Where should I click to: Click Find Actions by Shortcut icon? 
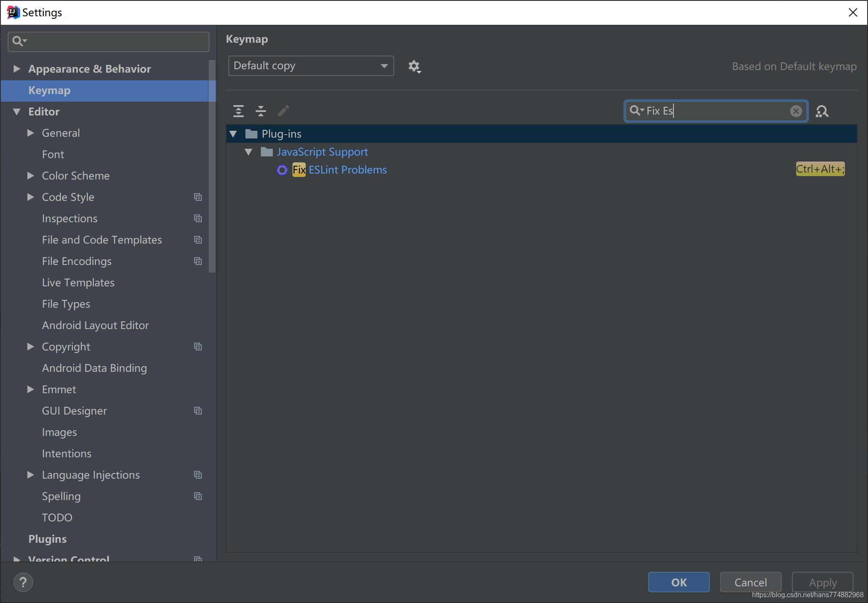[x=822, y=112]
